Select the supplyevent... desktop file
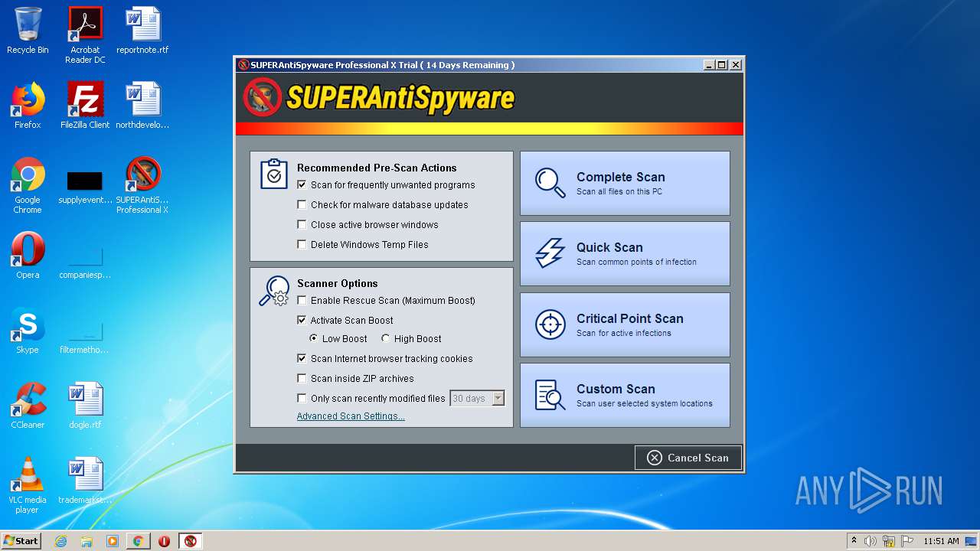Viewport: 980px width, 551px height. (x=85, y=188)
